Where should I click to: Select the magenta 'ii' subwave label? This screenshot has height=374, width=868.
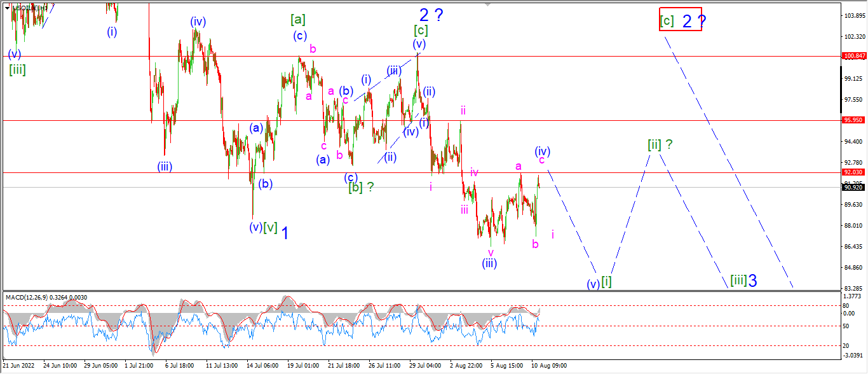tap(464, 110)
